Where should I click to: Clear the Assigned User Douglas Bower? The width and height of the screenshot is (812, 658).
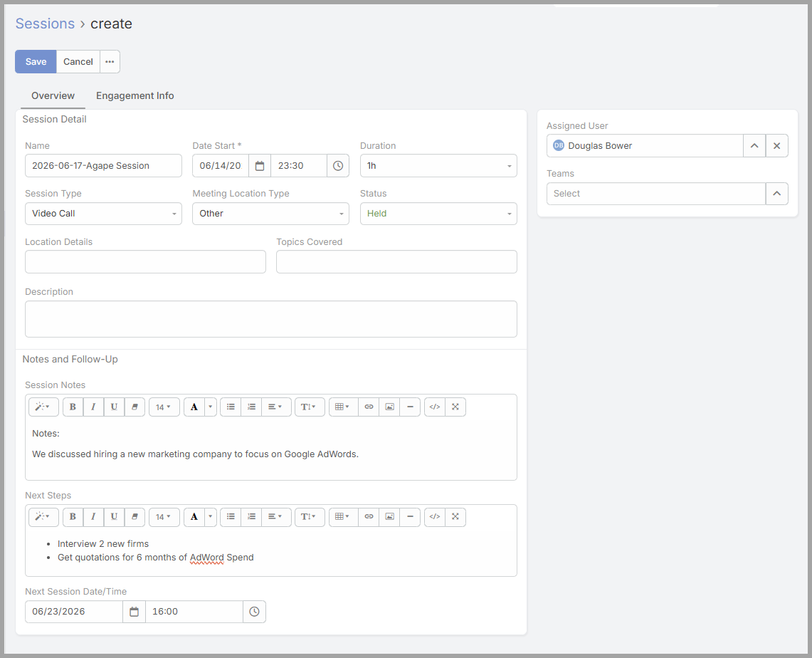[777, 145]
